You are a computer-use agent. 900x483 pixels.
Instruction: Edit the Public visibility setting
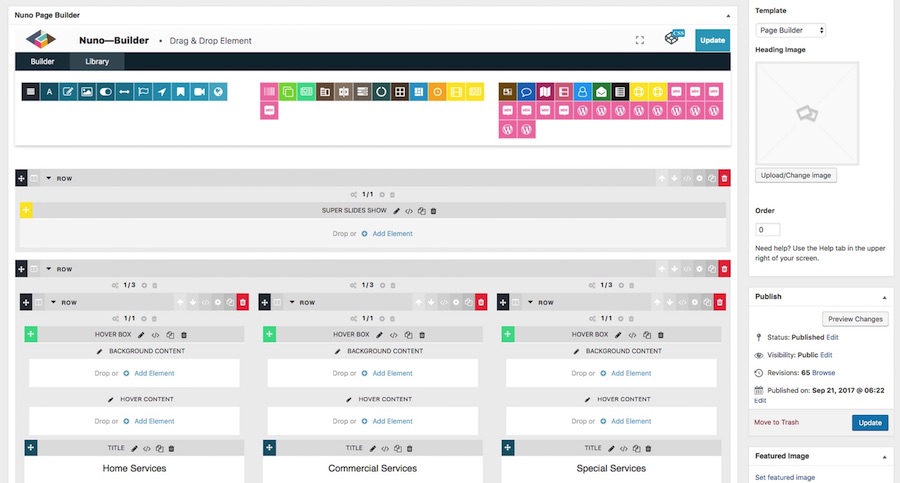click(826, 355)
